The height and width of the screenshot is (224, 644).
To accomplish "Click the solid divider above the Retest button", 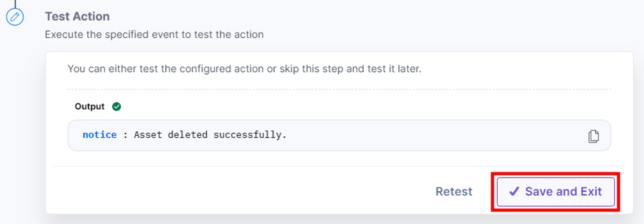I will tap(339, 166).
